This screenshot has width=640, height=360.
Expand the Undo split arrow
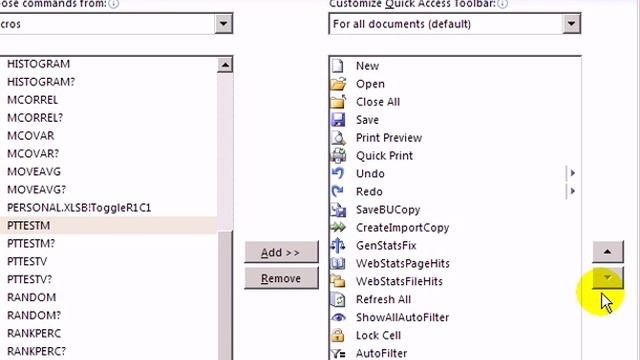point(572,173)
